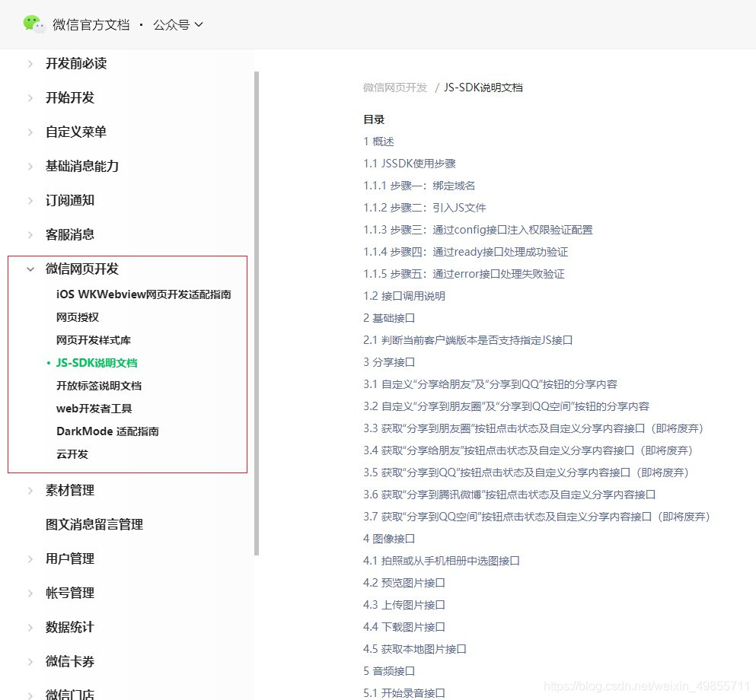Jump to 1 概述 section
756x700 pixels.
[378, 142]
